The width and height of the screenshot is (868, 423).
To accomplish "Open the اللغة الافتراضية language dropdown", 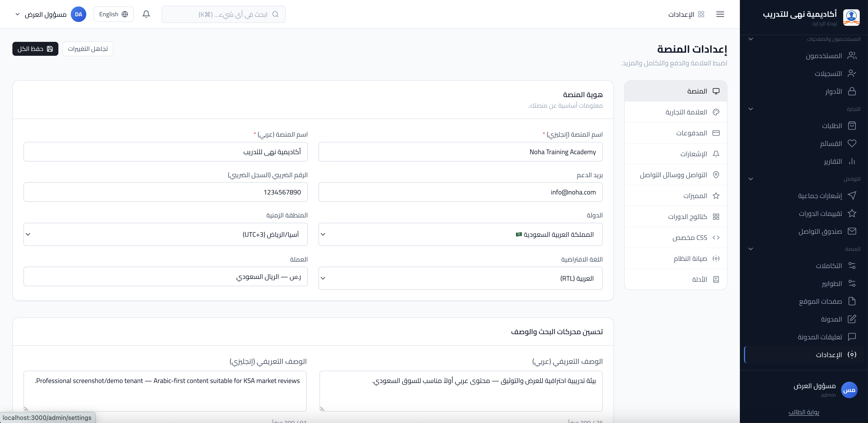I will pyautogui.click(x=460, y=278).
